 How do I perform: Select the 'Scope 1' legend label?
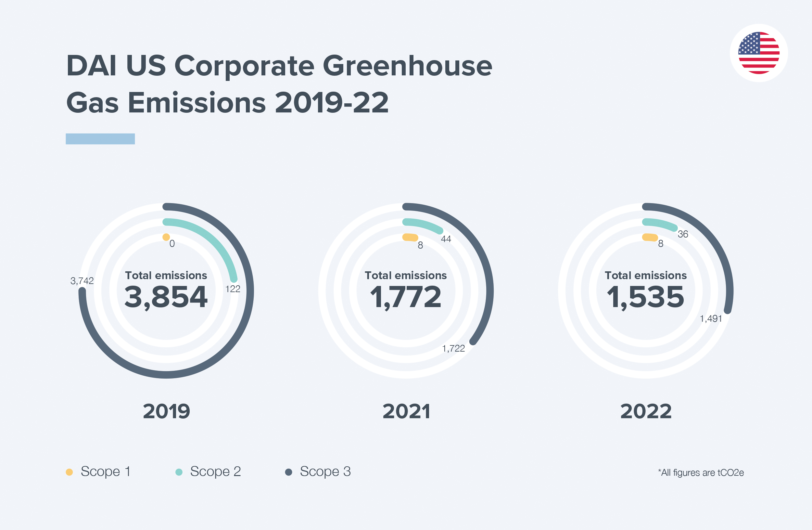(106, 471)
